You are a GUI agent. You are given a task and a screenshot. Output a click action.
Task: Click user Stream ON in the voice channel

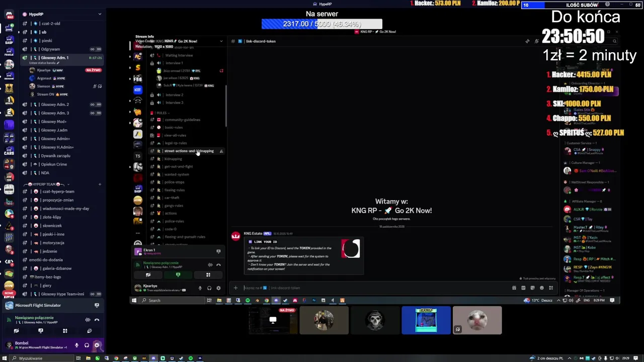point(65,95)
